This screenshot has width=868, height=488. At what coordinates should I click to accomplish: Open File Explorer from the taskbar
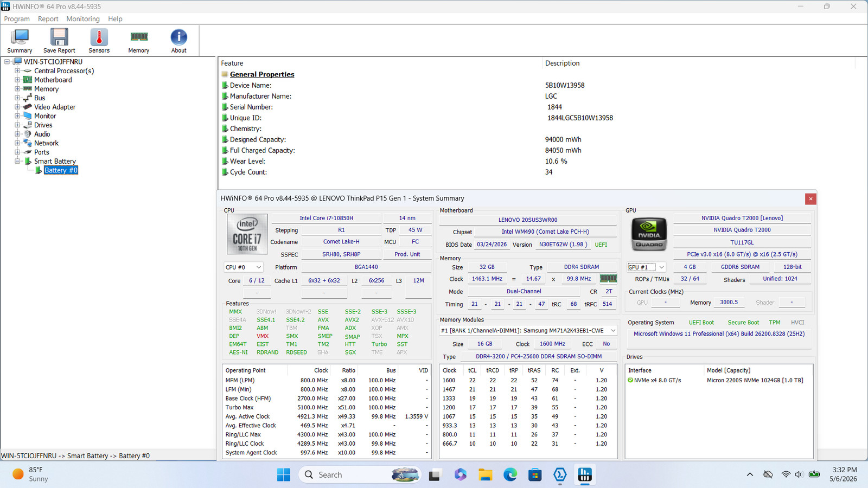(485, 475)
